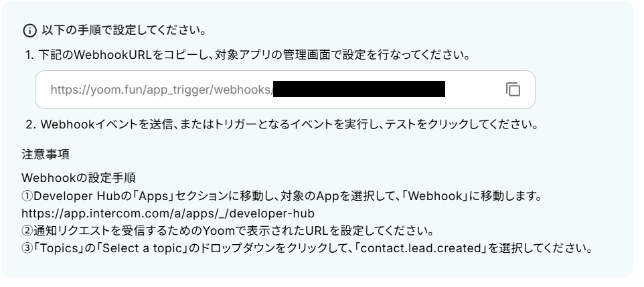Click step 1 text about copying the WebhookURL
Viewport: 644px width, 287px height.
pyautogui.click(x=248, y=55)
